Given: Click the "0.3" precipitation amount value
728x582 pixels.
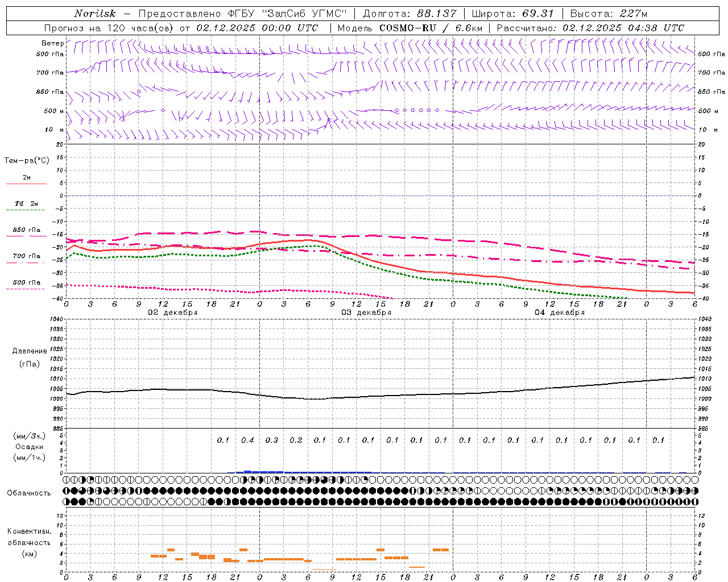Looking at the screenshot, I should coord(272,440).
